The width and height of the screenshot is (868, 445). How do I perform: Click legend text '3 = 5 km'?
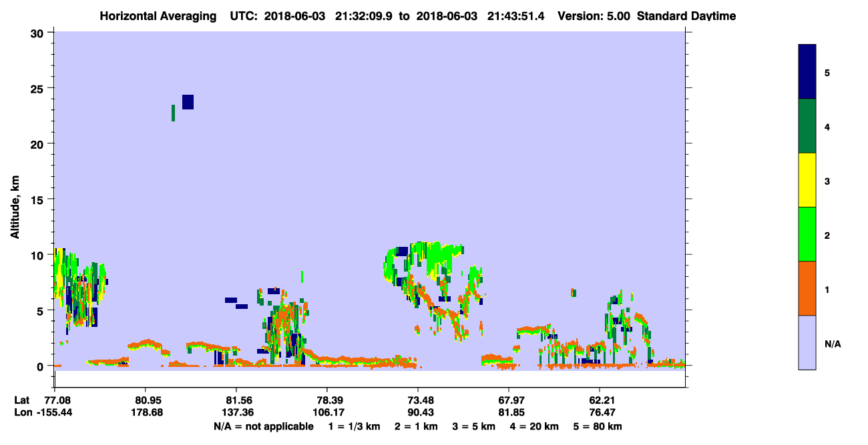473,426
